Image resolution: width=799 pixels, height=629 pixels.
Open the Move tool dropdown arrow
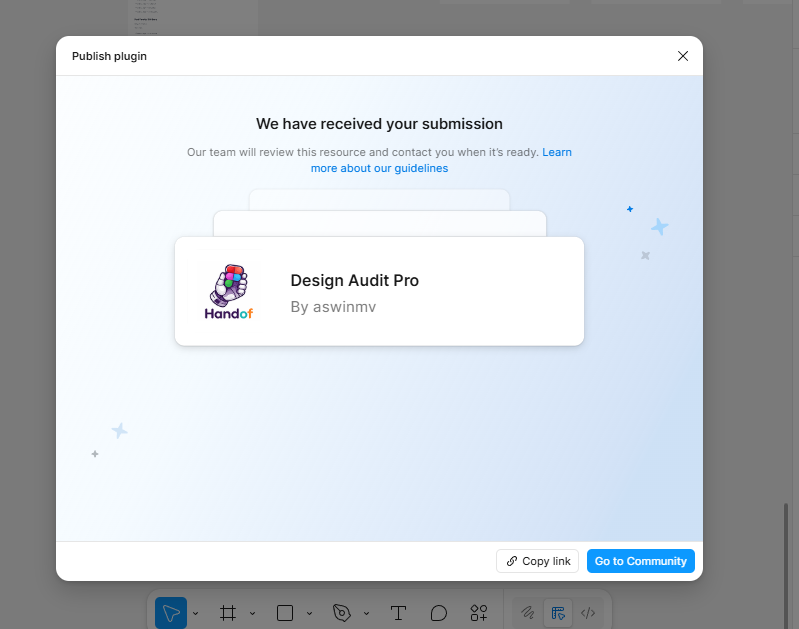tap(195, 613)
